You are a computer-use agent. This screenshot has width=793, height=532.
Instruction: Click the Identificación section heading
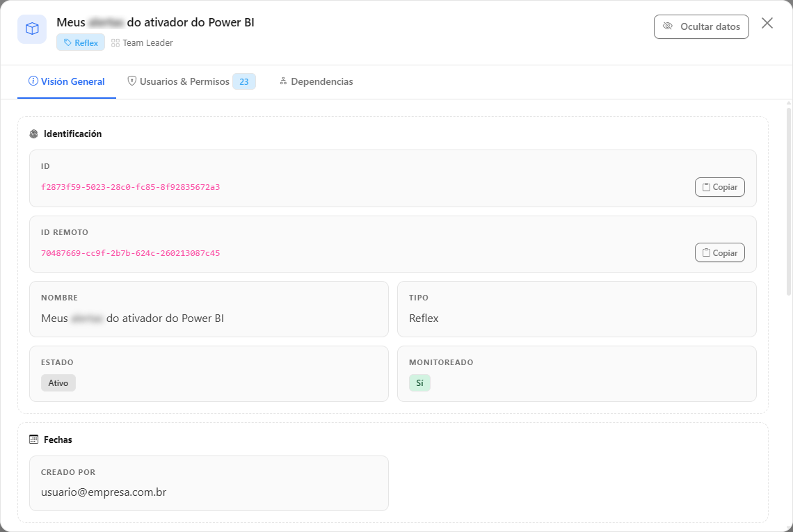(73, 134)
